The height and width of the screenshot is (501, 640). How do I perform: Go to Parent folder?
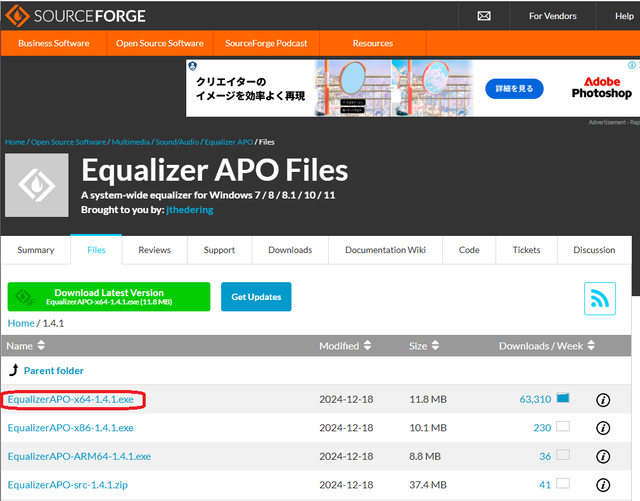(53, 371)
